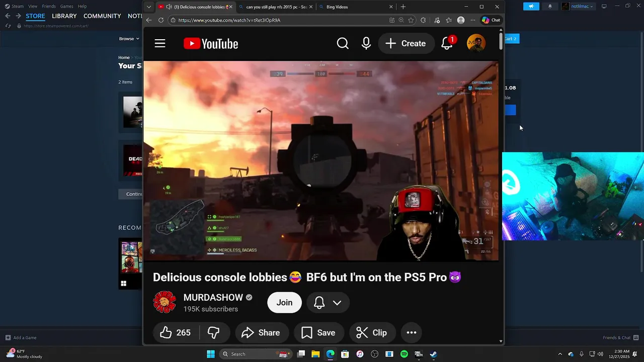The height and width of the screenshot is (362, 644).
Task: Show hidden system tray icons chevron
Action: pyautogui.click(x=560, y=354)
